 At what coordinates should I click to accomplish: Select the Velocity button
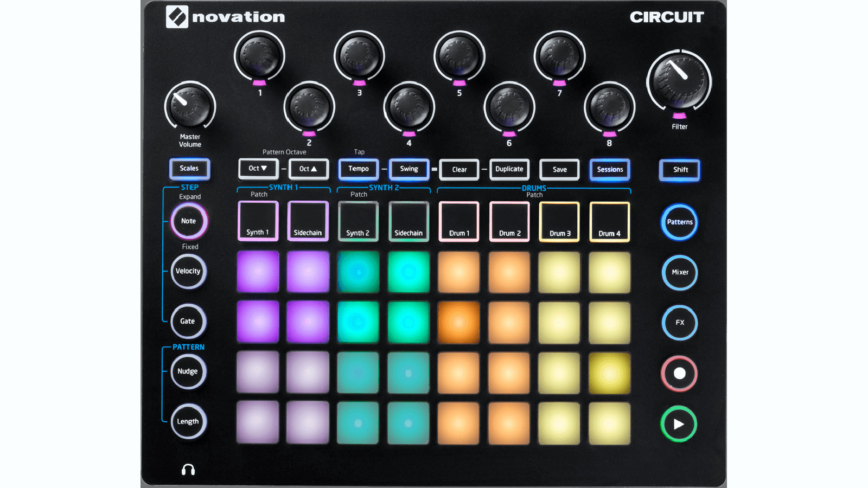point(188,271)
